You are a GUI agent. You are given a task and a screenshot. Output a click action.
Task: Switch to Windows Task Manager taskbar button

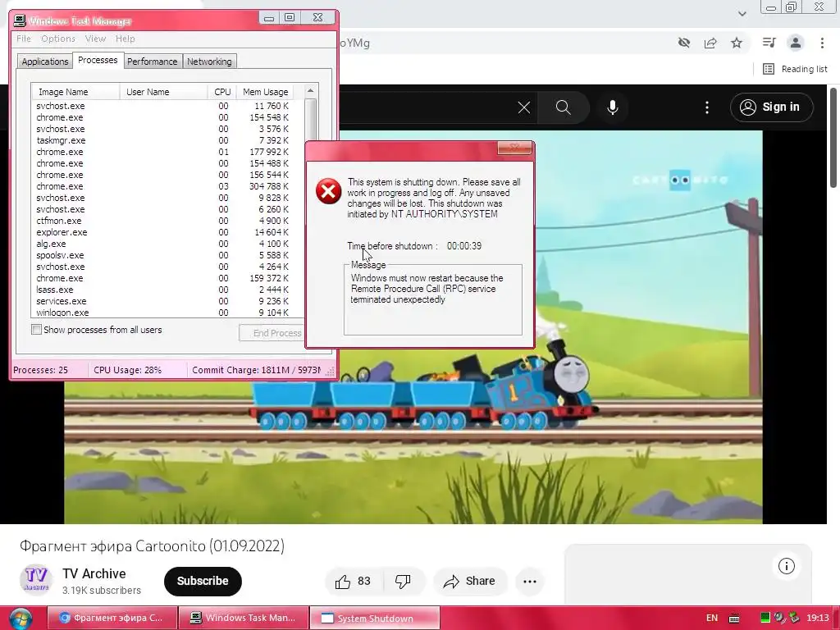[244, 619]
